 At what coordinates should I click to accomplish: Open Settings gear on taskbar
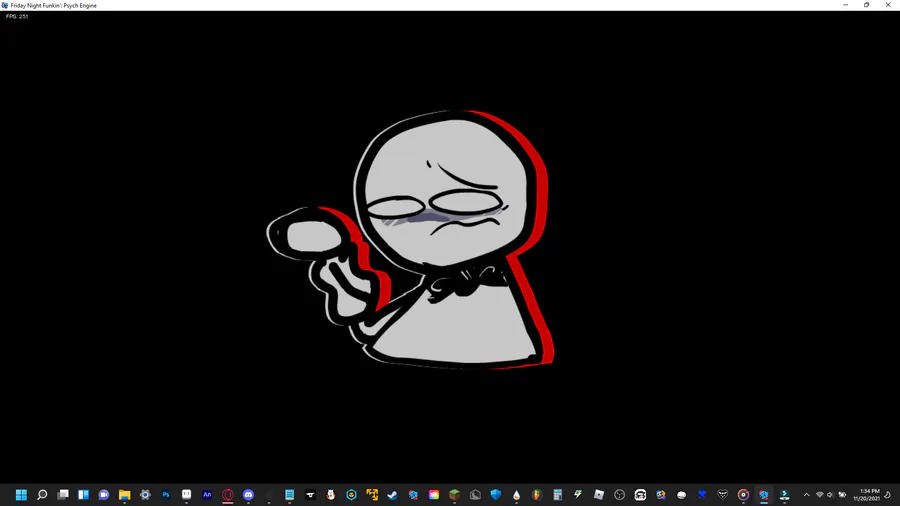(x=145, y=495)
